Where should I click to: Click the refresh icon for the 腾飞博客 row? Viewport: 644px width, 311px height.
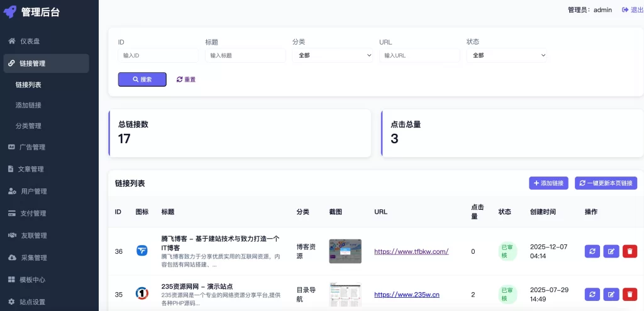tap(592, 251)
